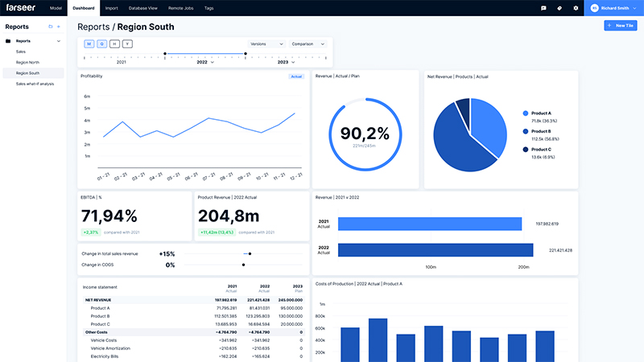Open the Comparison dropdown
This screenshot has width=644, height=362.
pyautogui.click(x=308, y=43)
